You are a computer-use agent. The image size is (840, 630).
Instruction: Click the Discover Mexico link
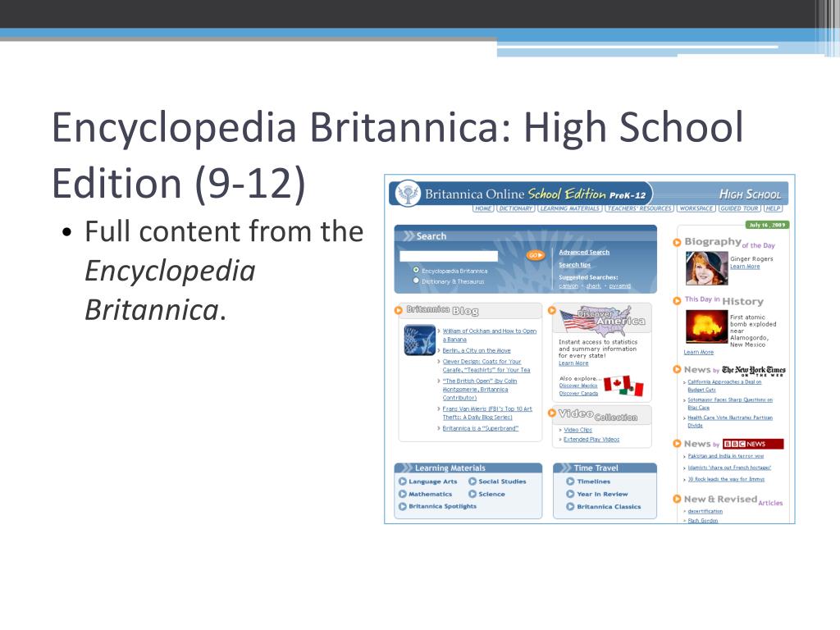point(578,386)
